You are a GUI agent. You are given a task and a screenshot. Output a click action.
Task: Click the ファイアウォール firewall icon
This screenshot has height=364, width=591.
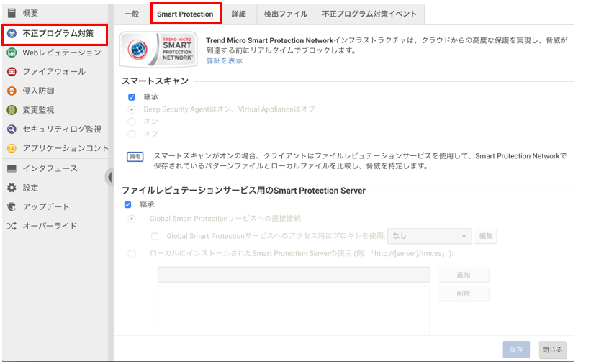12,72
